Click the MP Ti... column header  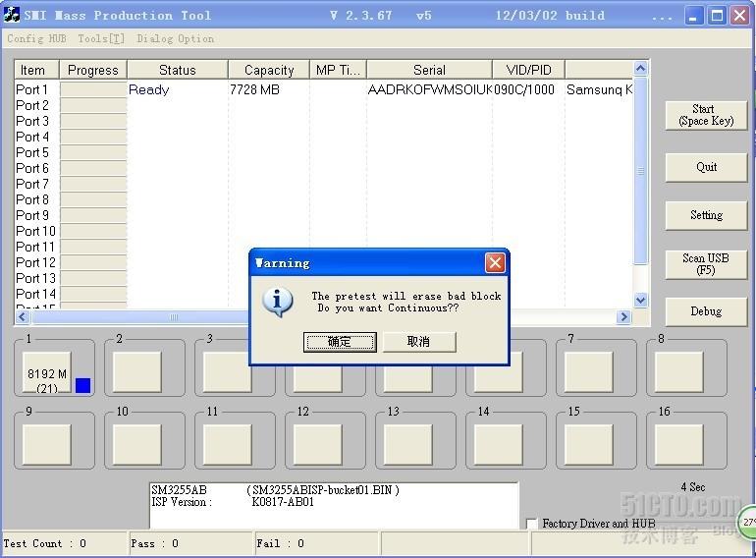pos(338,70)
